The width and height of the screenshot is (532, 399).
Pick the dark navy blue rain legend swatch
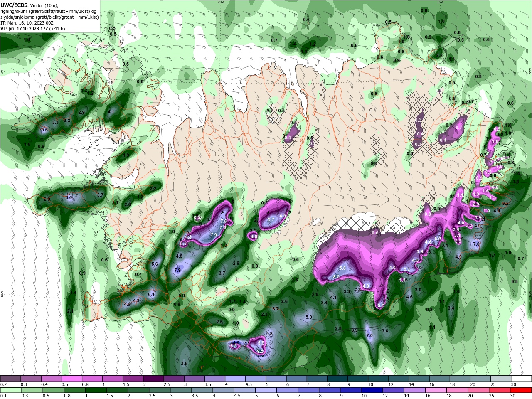click(x=371, y=390)
